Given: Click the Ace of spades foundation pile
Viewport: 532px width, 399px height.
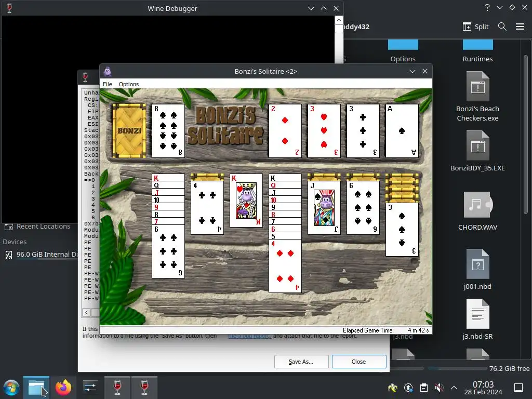Looking at the screenshot, I should [x=402, y=130].
